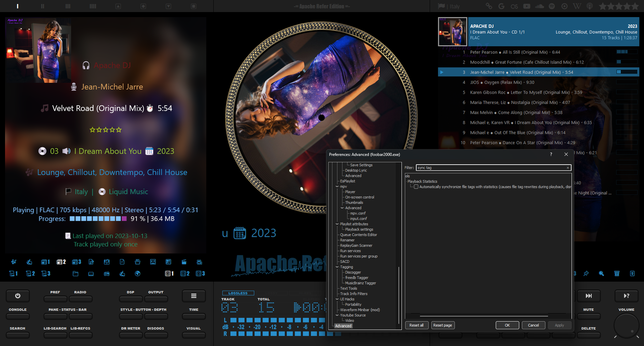Click the Reset page button
This screenshot has height=346, width=644.
[443, 325]
